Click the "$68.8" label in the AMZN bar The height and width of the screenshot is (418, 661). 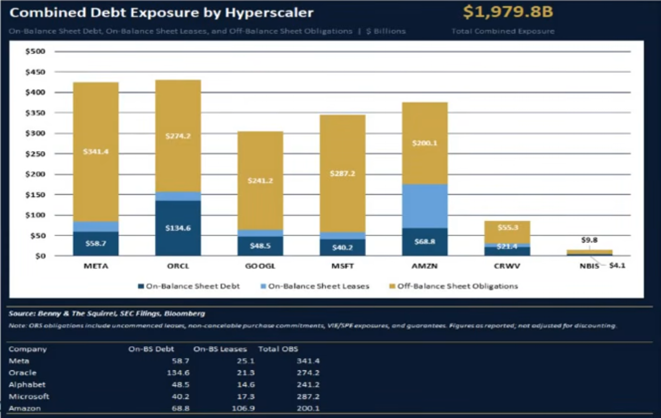[x=425, y=241]
